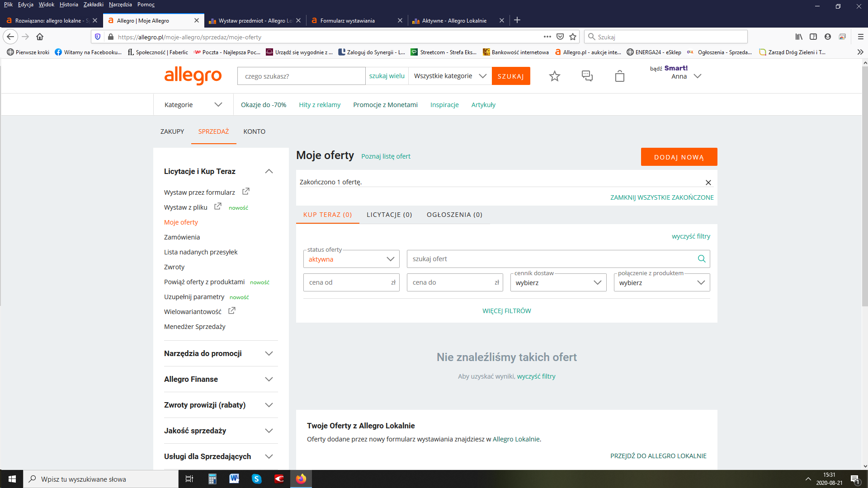Click PRZEJDŹ DO ALLEGRO LOKALNIE
This screenshot has height=488, width=868.
(658, 456)
